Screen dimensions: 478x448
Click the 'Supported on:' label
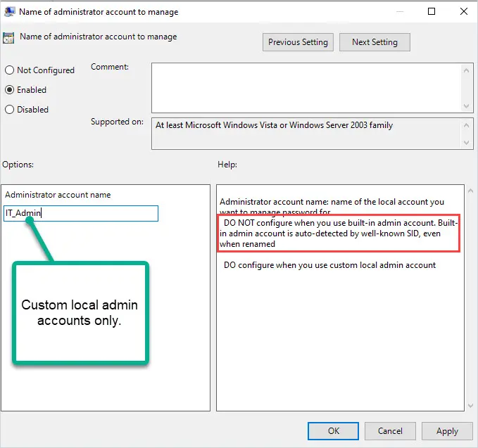click(117, 122)
